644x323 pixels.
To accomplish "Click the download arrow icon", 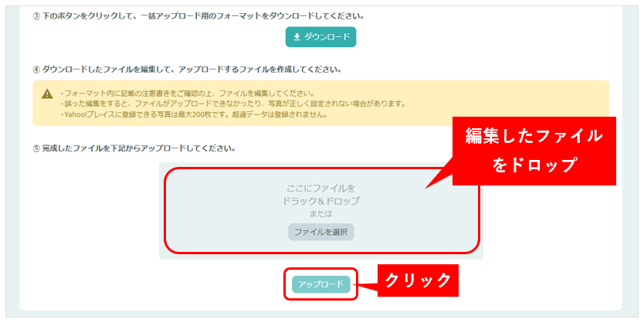I will pos(297,37).
